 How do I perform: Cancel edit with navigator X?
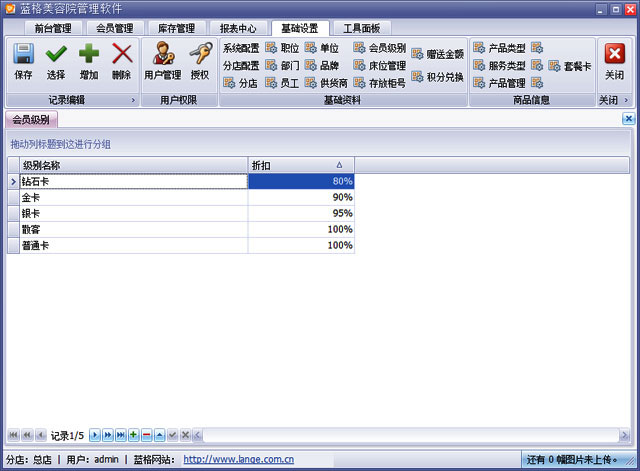click(185, 435)
